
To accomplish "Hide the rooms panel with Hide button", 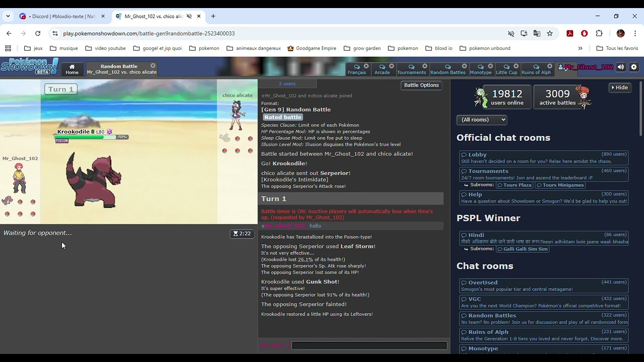I will coord(619,87).
